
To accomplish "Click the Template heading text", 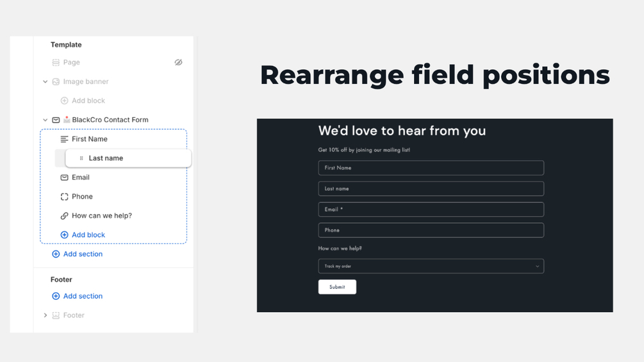I will [x=66, y=45].
